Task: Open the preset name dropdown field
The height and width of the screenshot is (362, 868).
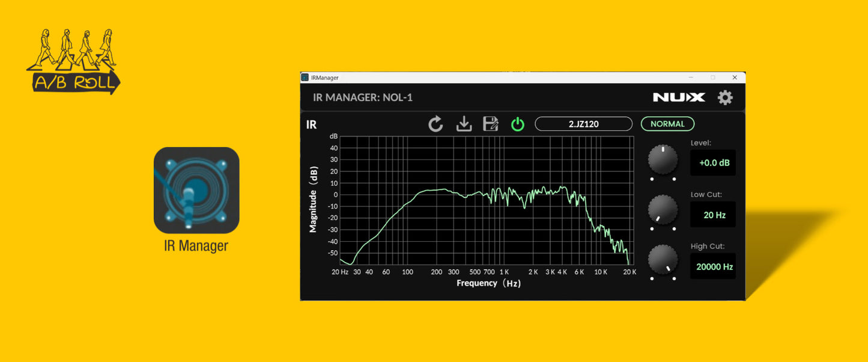Action: coord(583,123)
